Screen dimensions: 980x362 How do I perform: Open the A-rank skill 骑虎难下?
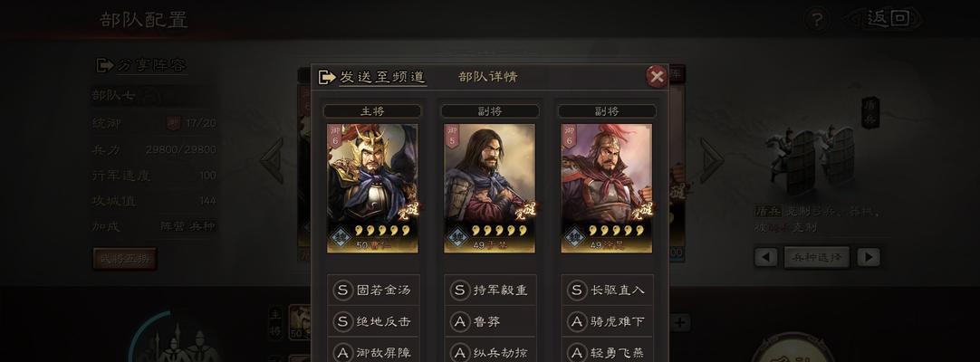(x=607, y=322)
